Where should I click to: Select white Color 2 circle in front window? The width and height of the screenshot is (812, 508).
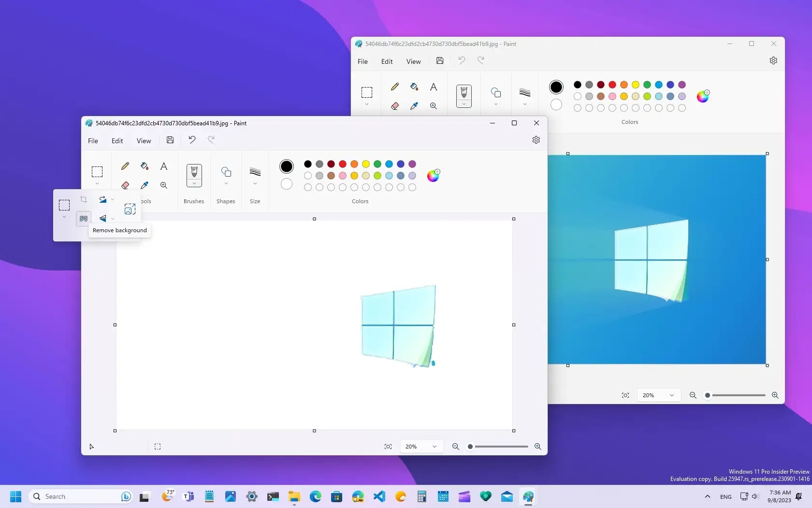coord(287,184)
